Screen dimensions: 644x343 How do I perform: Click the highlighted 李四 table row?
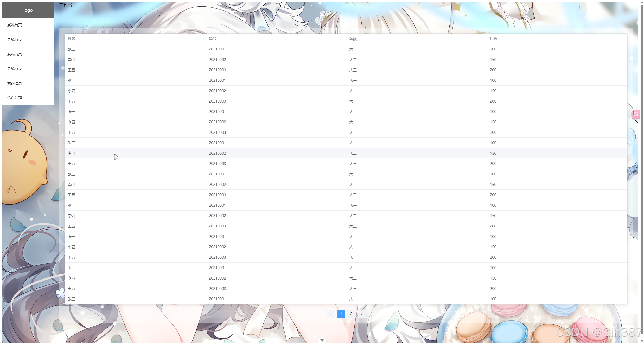tap(72, 153)
